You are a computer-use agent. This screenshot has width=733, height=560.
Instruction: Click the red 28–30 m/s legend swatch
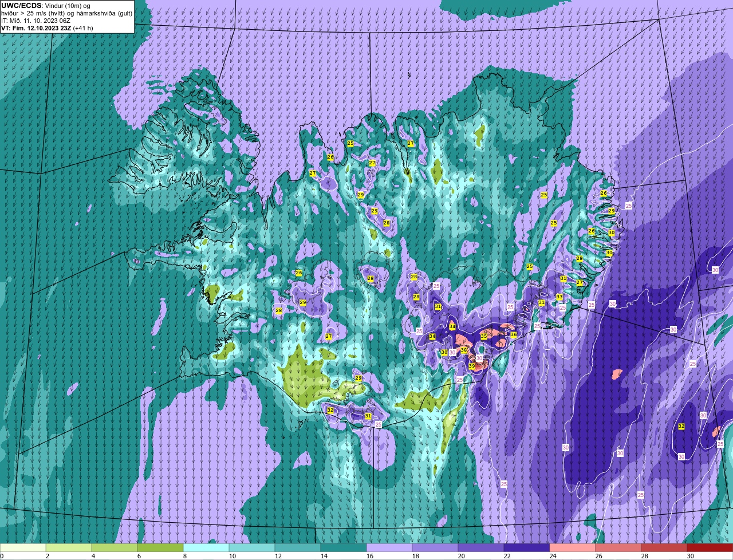tap(664, 548)
